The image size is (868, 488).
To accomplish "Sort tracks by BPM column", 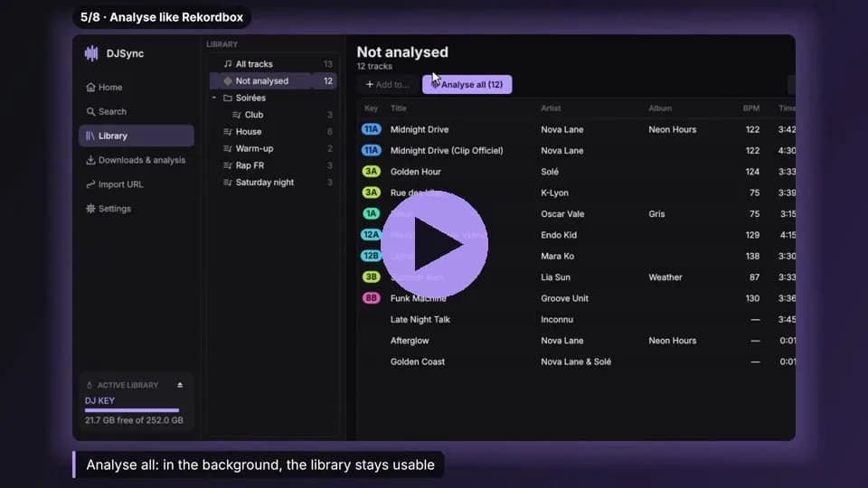I will click(751, 108).
